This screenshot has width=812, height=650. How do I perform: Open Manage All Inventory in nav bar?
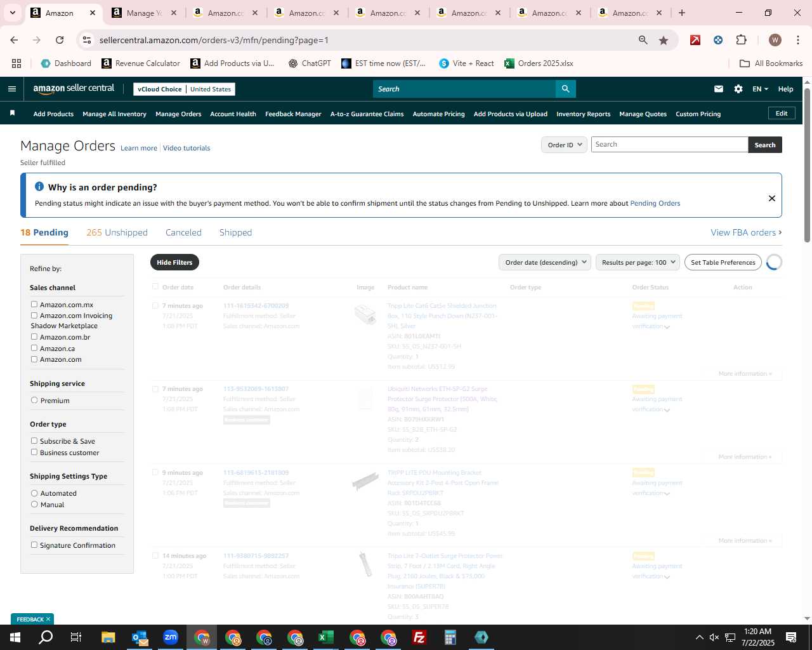pos(114,114)
